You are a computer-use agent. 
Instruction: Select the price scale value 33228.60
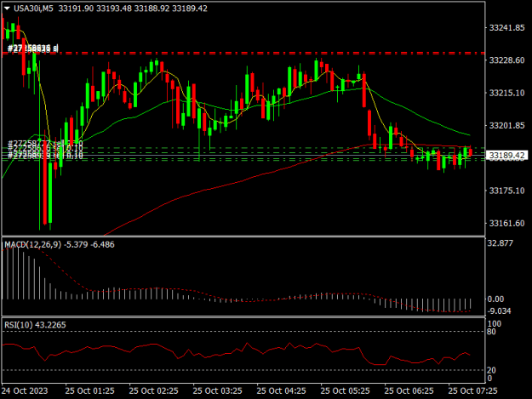(x=506, y=60)
